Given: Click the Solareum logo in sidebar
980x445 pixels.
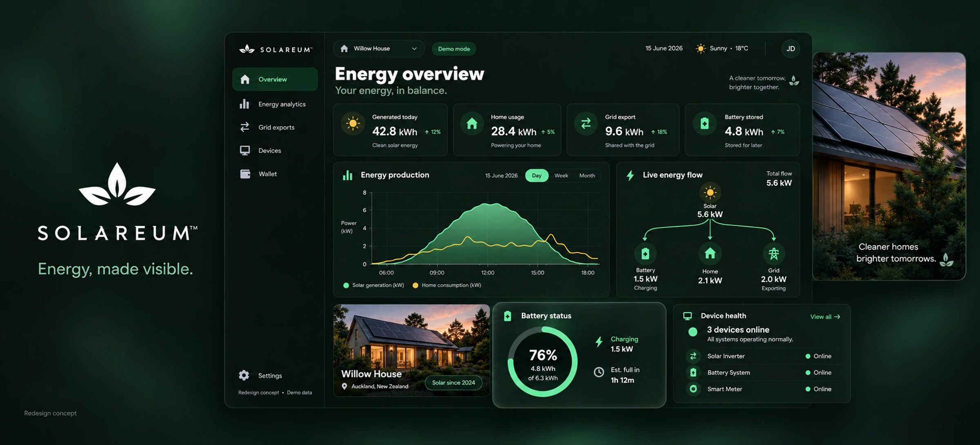Looking at the screenshot, I should pyautogui.click(x=276, y=49).
